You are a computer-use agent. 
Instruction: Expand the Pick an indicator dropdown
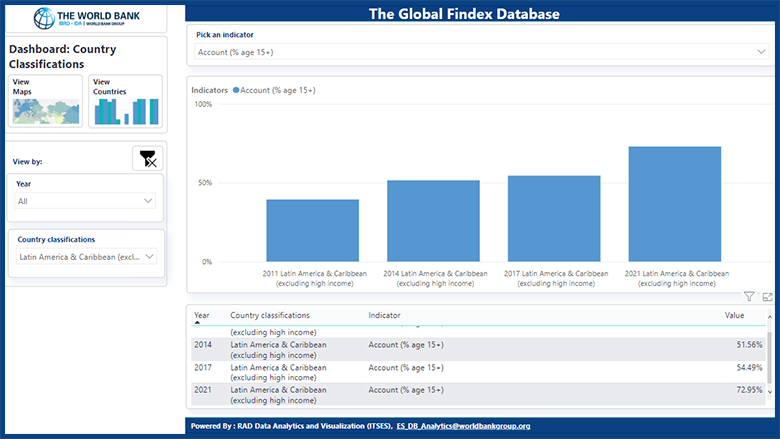tap(482, 52)
